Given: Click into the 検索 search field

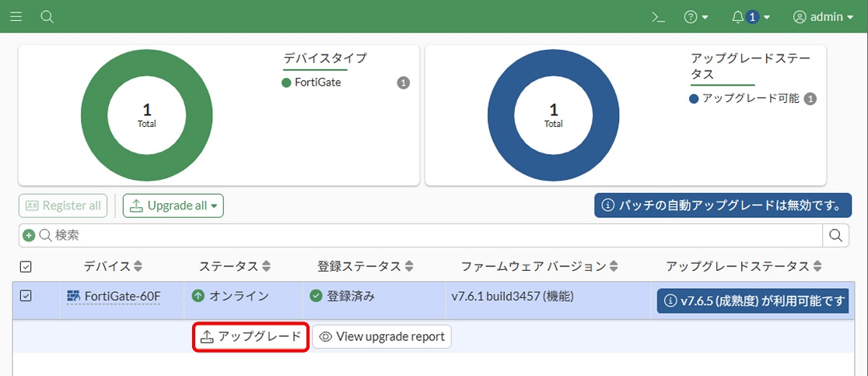Looking at the screenshot, I should (x=428, y=235).
